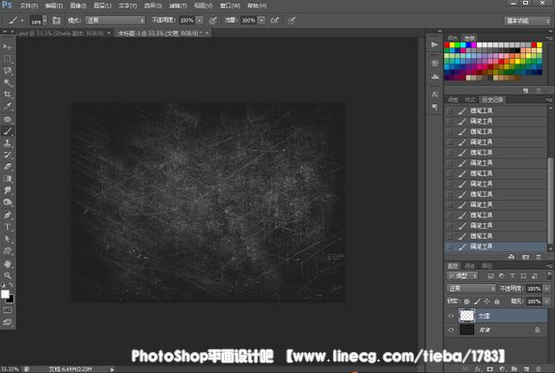Open the workspace switcher dropdown 基本功能
The width and height of the screenshot is (555, 373).
[527, 21]
